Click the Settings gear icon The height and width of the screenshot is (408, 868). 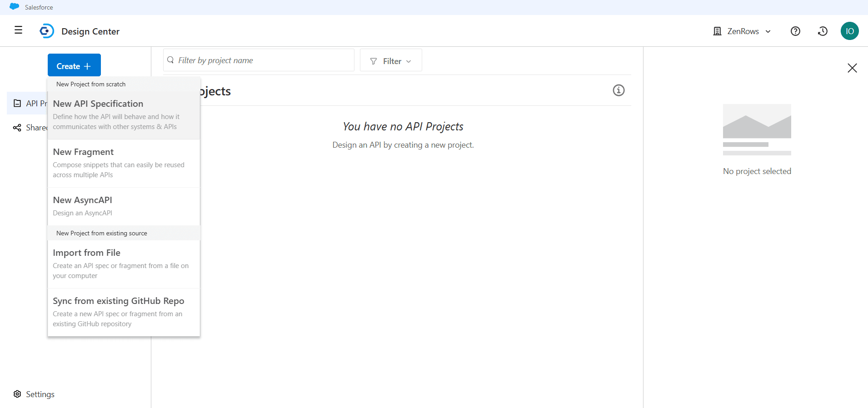(17, 394)
